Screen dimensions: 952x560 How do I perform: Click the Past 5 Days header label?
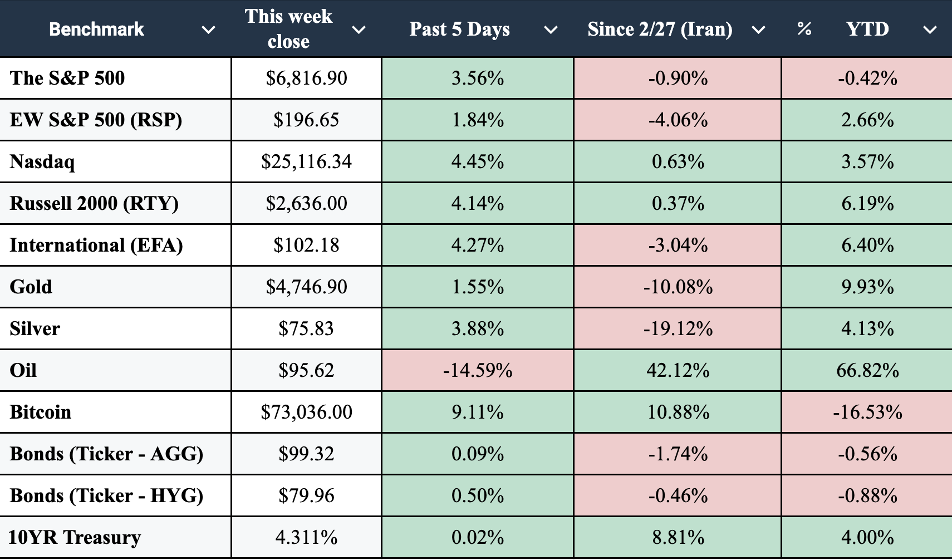point(459,29)
